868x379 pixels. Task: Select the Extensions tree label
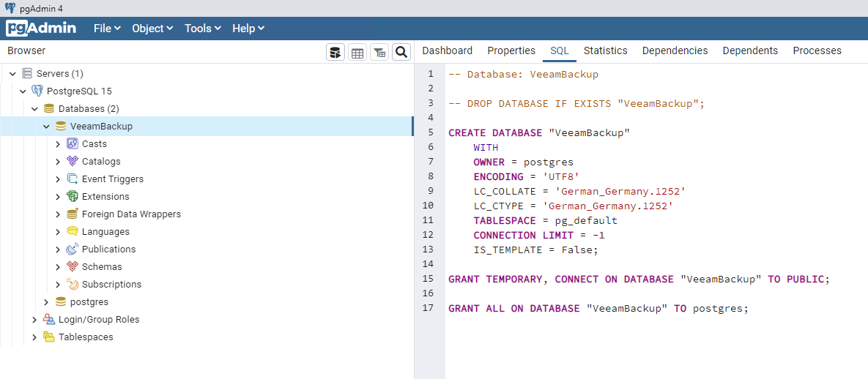pyautogui.click(x=105, y=196)
